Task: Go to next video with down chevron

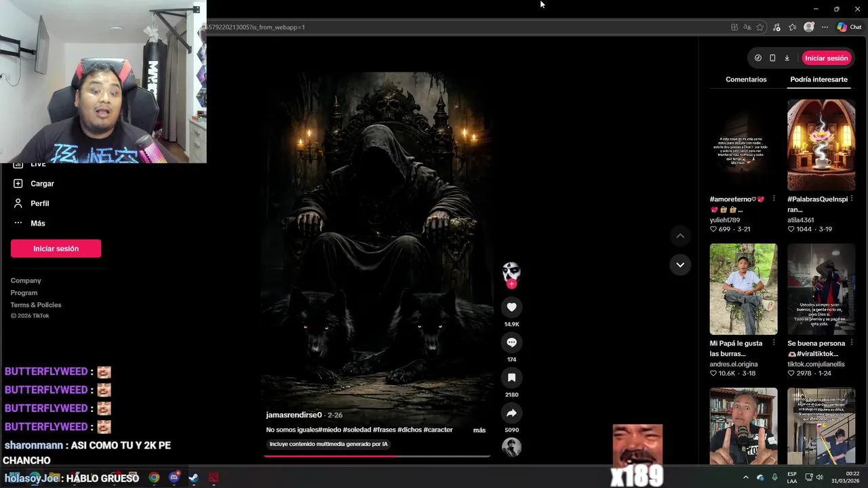Action: click(x=680, y=264)
